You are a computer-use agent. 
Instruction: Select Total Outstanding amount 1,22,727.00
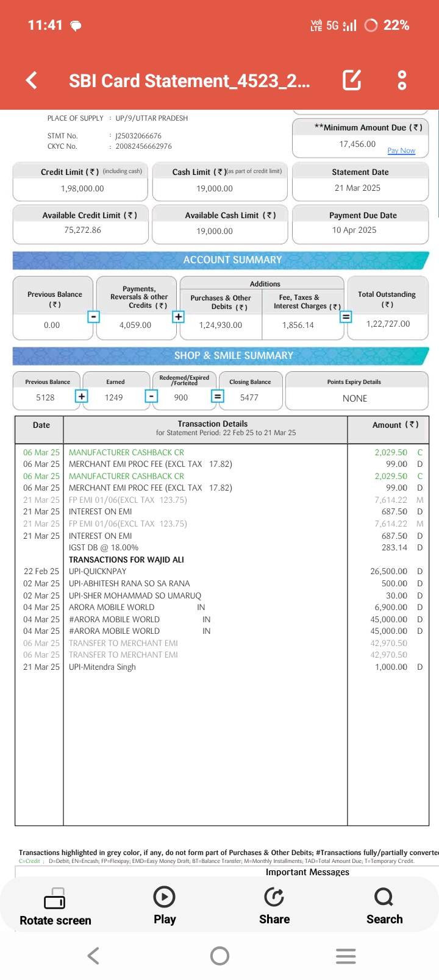click(388, 324)
